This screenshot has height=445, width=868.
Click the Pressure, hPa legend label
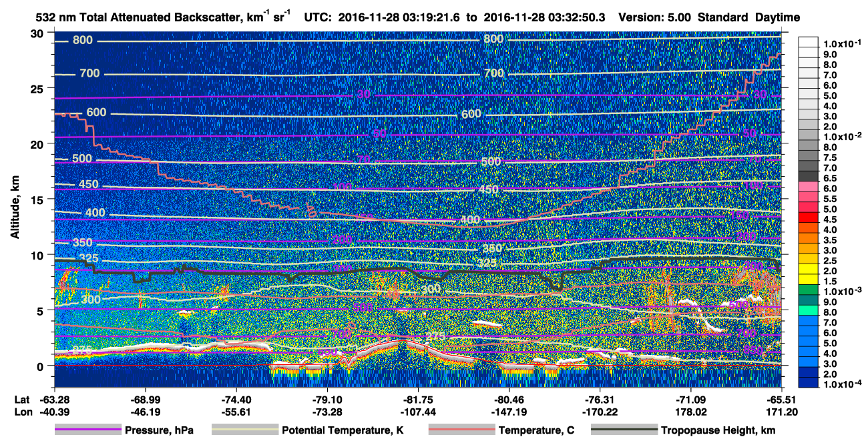[159, 431]
